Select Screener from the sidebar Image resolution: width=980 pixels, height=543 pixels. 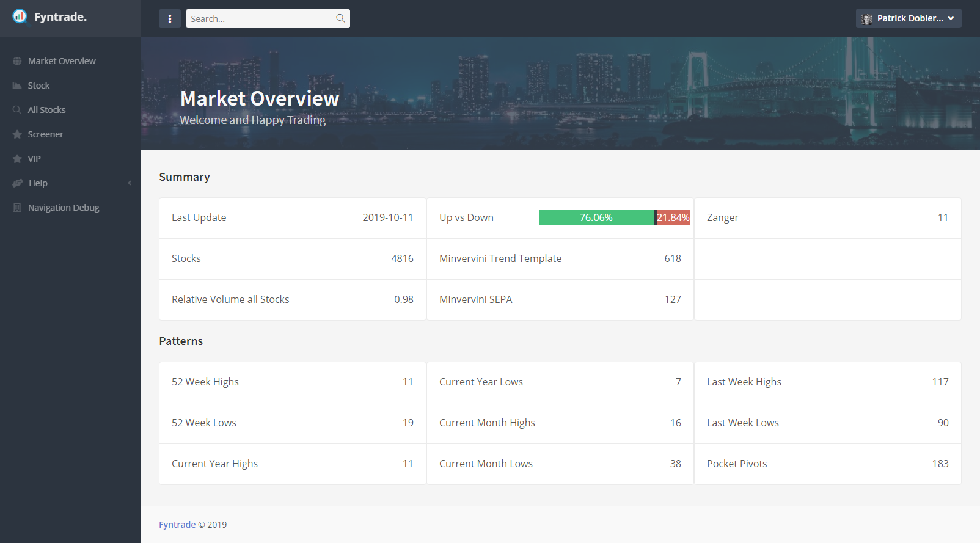pyautogui.click(x=70, y=134)
